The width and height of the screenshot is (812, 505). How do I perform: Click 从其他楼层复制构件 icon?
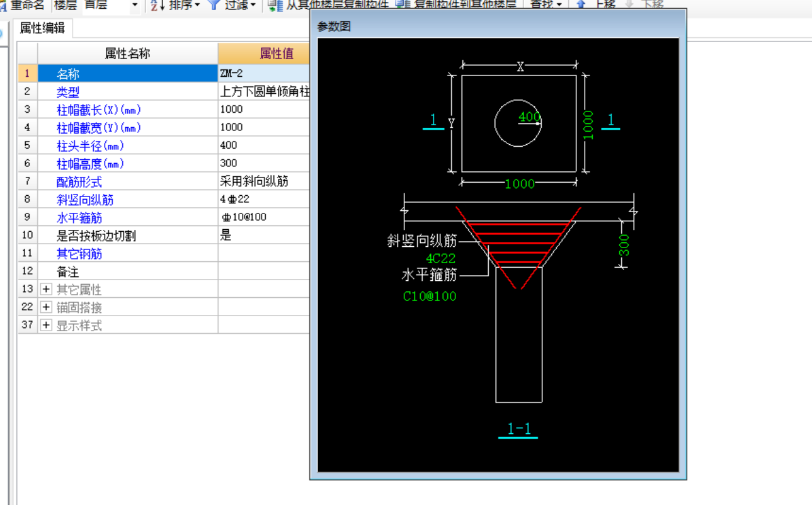click(275, 5)
